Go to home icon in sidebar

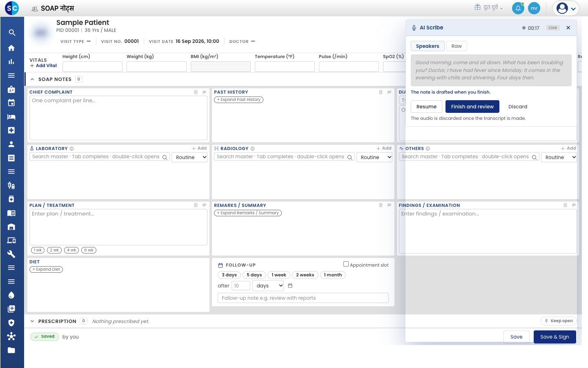[11, 48]
